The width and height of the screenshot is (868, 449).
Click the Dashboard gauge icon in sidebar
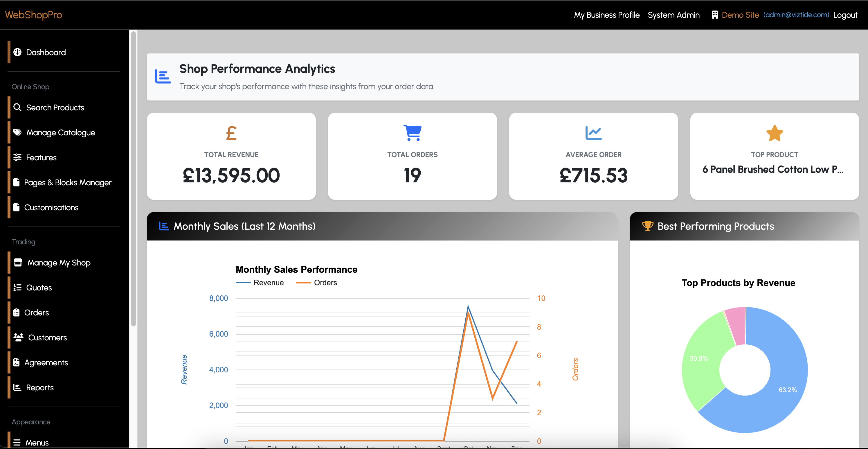tap(17, 52)
